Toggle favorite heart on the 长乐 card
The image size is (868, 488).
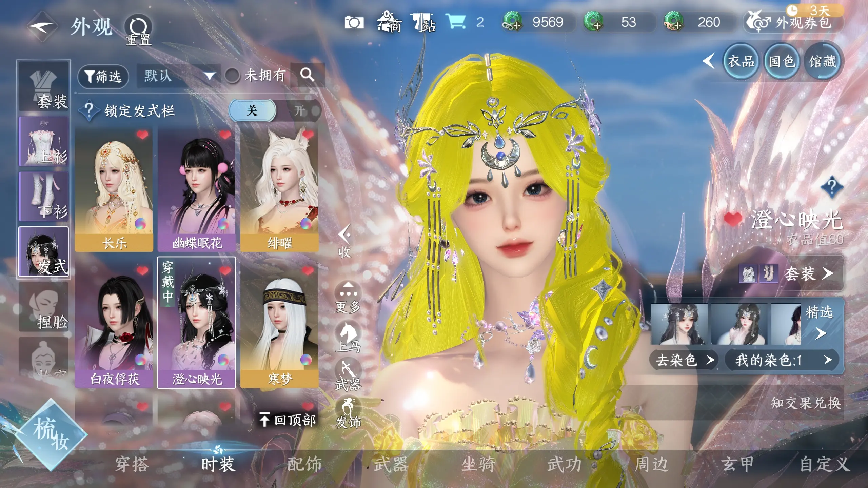(142, 135)
